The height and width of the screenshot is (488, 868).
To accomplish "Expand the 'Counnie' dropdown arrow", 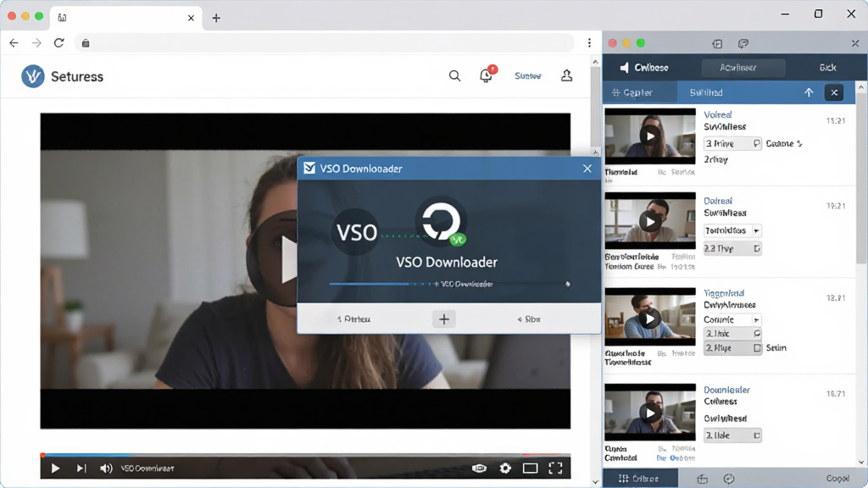I will tap(756, 319).
